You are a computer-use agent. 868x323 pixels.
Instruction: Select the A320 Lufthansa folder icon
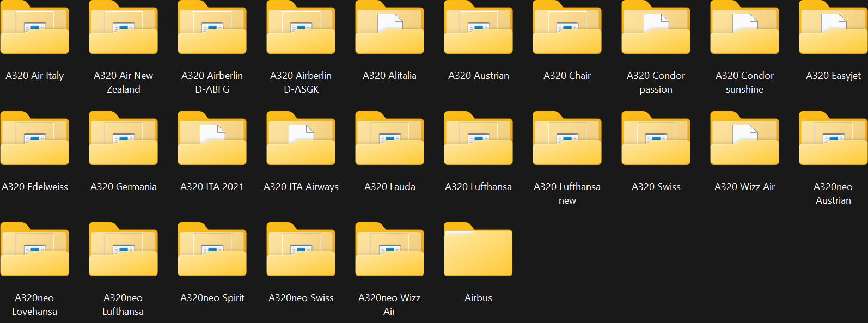click(479, 138)
